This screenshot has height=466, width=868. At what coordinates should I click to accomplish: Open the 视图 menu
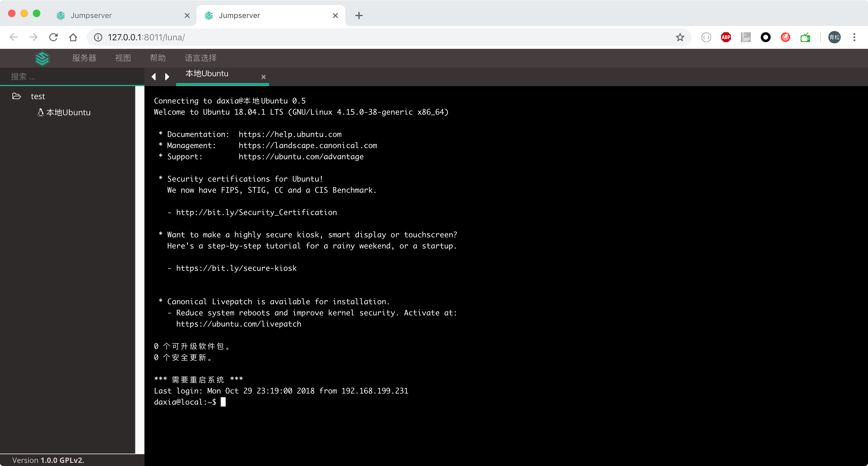[x=123, y=58]
